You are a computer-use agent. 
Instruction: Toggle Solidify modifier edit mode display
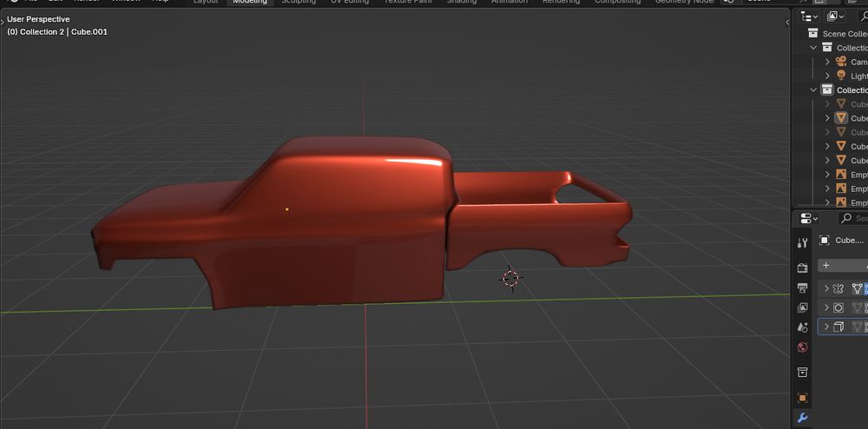point(857,327)
